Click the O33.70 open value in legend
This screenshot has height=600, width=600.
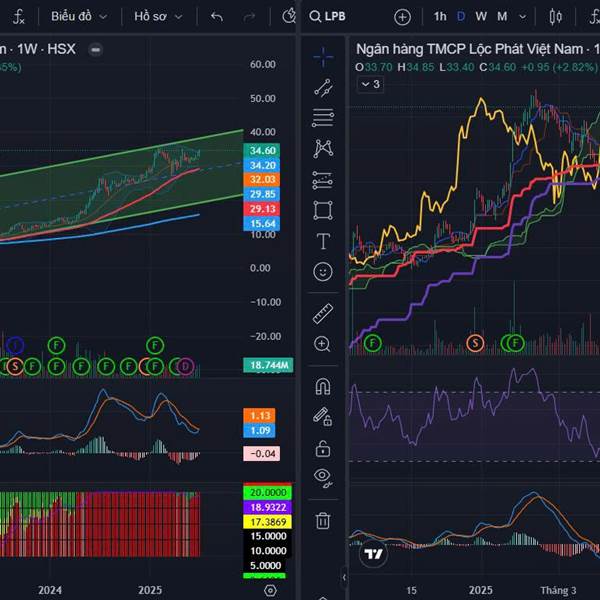[x=373, y=67]
